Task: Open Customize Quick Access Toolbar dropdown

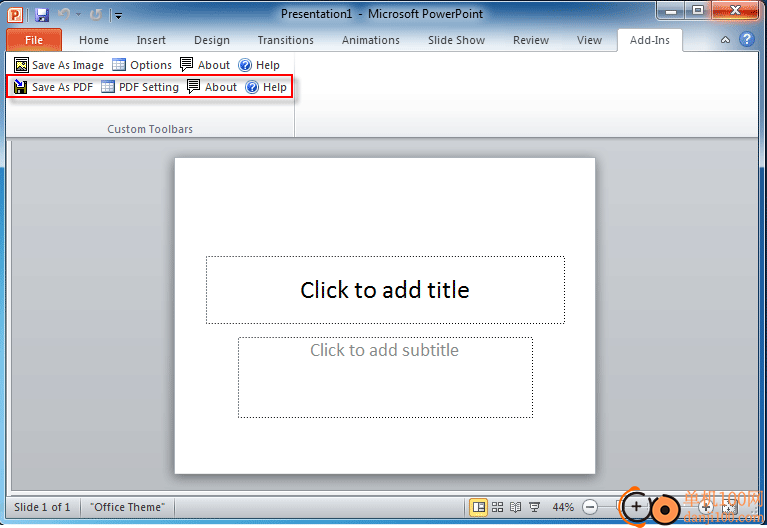Action: [x=118, y=16]
